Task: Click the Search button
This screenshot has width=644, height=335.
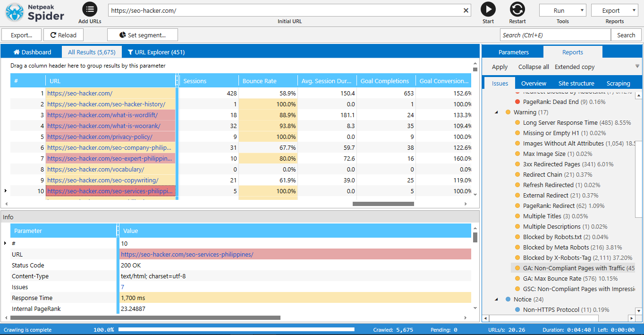Action: [626, 35]
